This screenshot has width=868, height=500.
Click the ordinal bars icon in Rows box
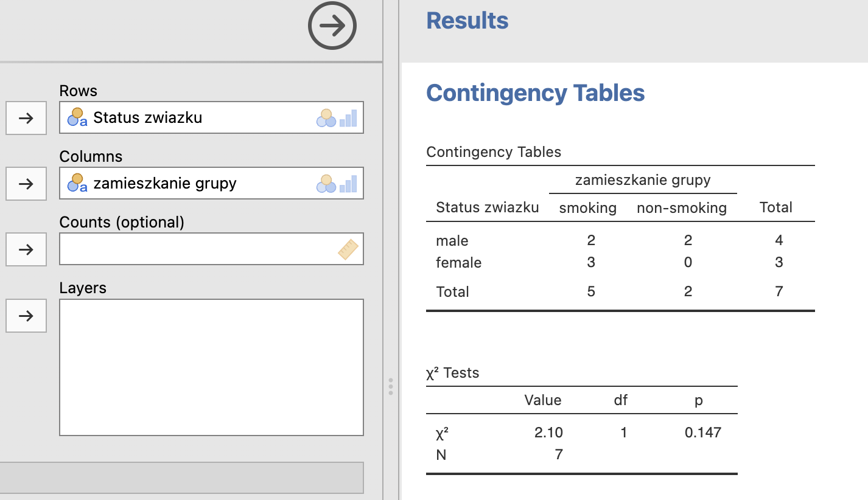coord(348,118)
